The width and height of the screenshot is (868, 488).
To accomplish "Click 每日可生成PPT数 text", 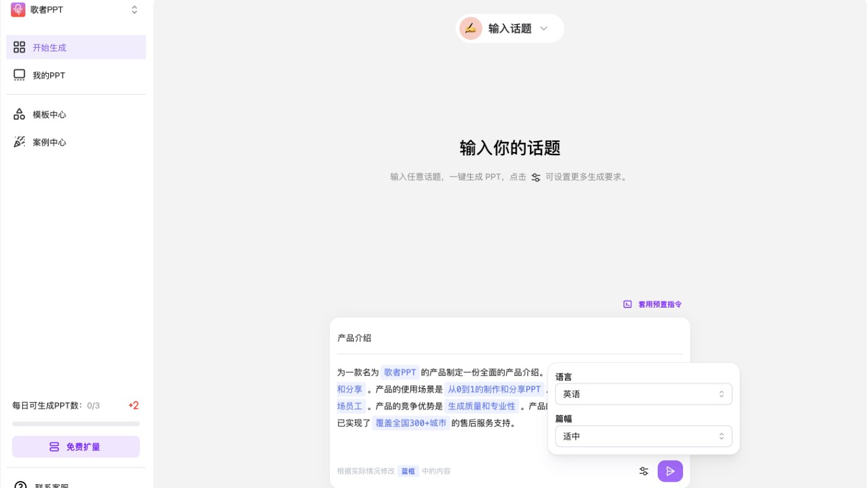I will tap(48, 405).
